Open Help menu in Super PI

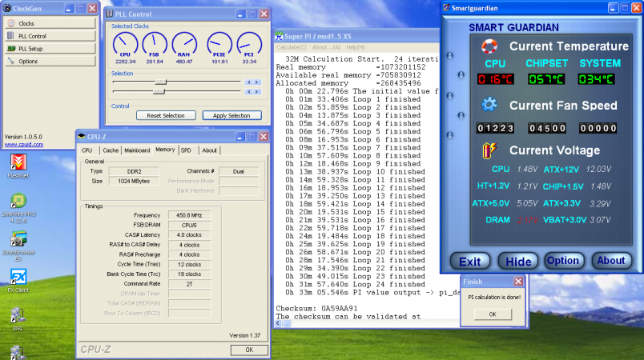(x=356, y=47)
